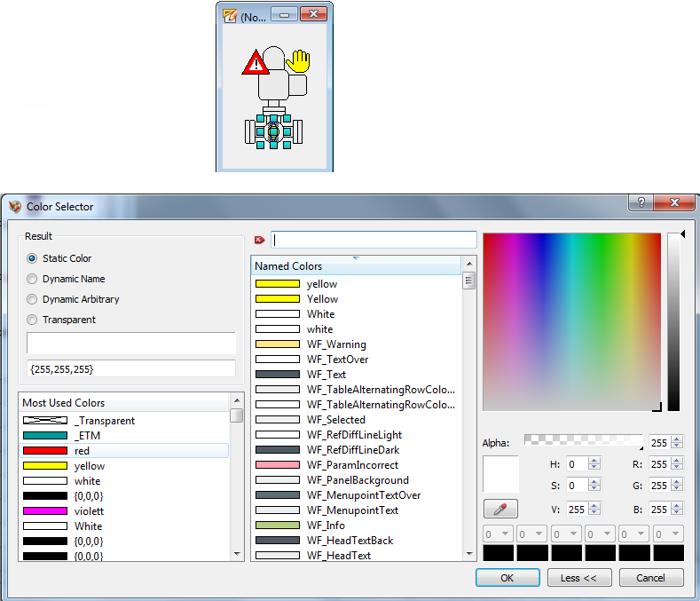The image size is (700, 601).
Task: Click the yellow hand icon on valve
Action: [x=299, y=60]
